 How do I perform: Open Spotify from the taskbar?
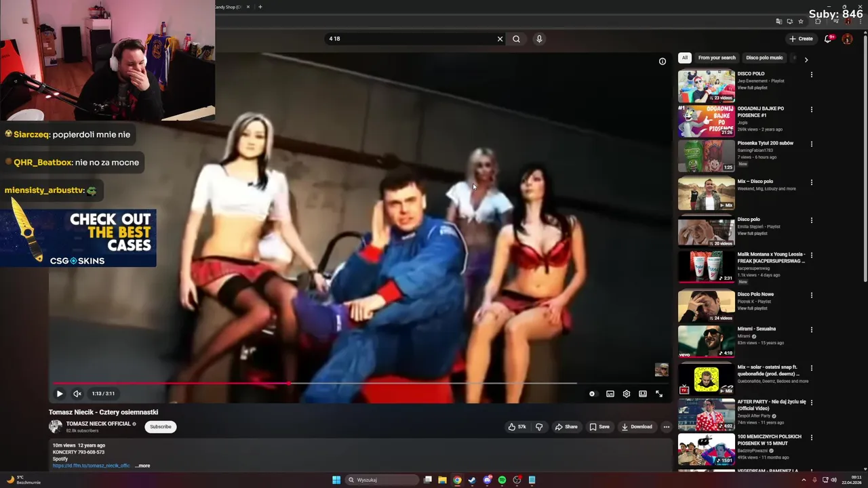pyautogui.click(x=502, y=480)
